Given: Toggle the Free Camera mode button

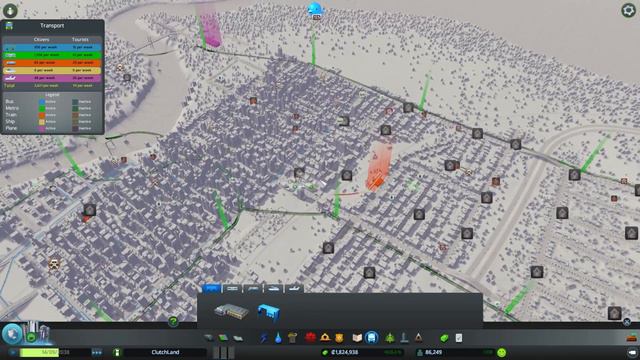Looking at the screenshot, I should click(632, 352).
